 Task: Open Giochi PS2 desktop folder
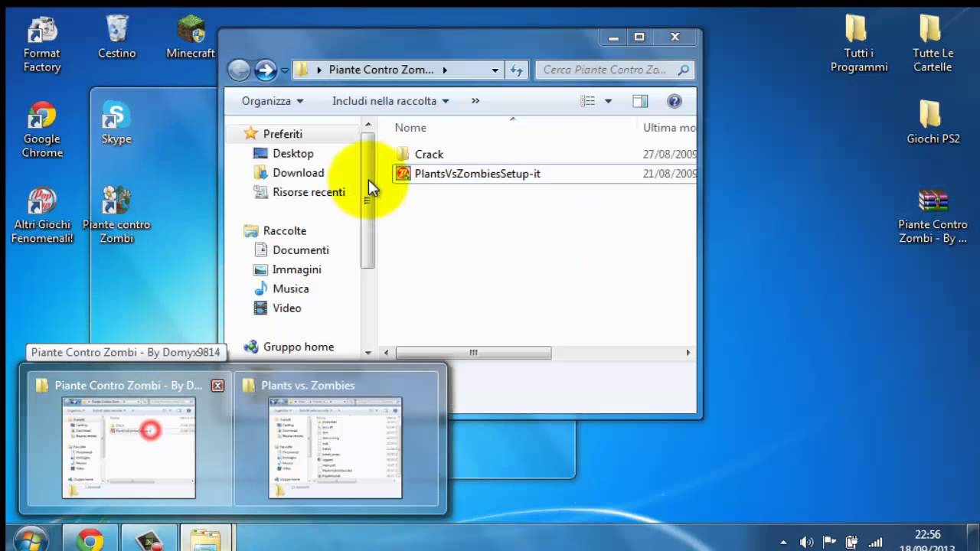[933, 122]
